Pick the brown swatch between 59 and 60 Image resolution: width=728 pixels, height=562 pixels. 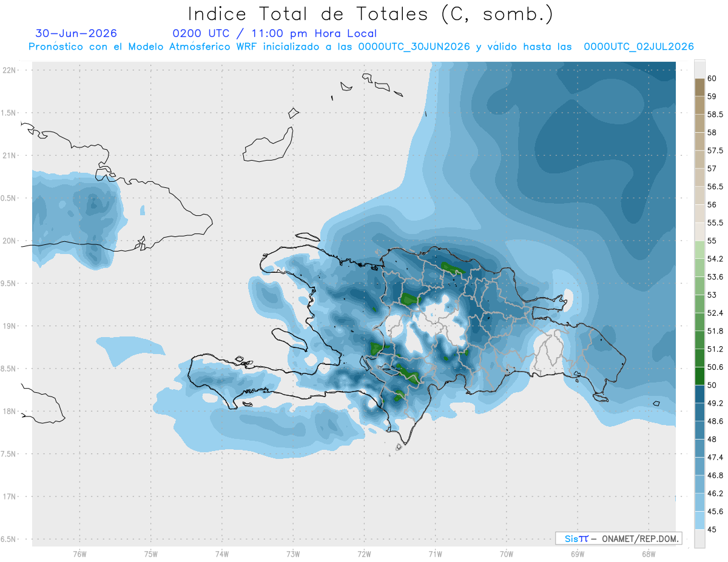coord(699,87)
